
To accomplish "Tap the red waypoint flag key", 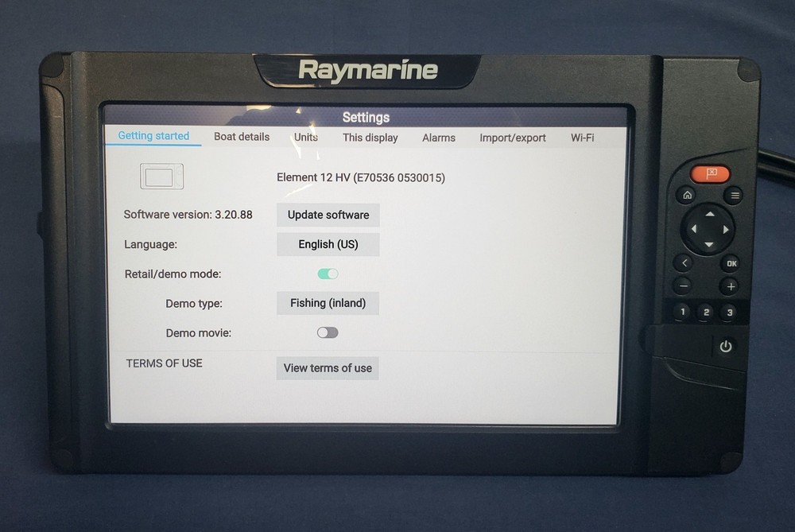I will 710,174.
